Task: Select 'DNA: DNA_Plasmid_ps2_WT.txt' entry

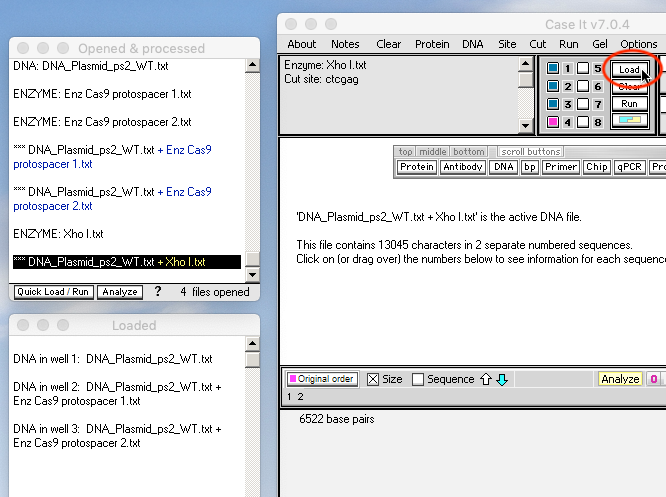Action: point(91,66)
